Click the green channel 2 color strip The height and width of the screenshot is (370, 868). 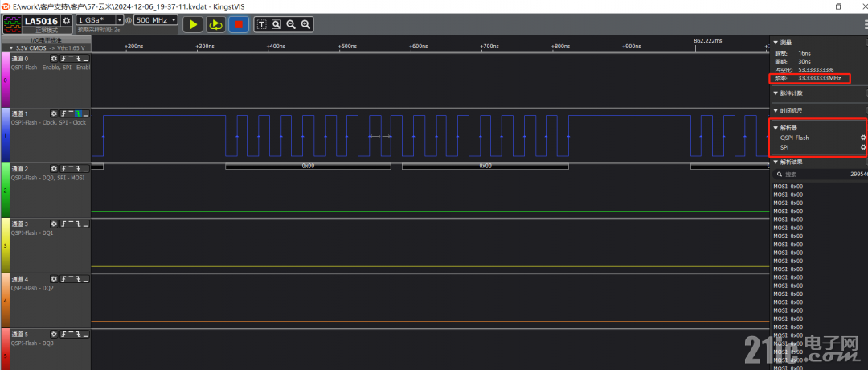6,191
